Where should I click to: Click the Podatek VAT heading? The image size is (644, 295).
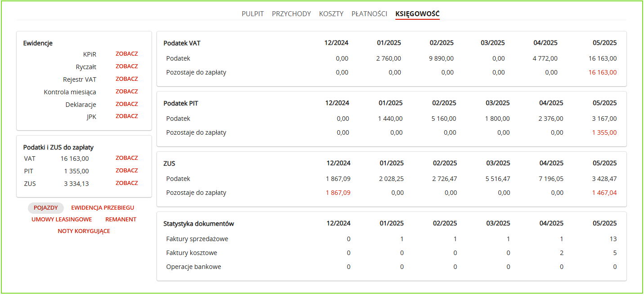pyautogui.click(x=182, y=43)
